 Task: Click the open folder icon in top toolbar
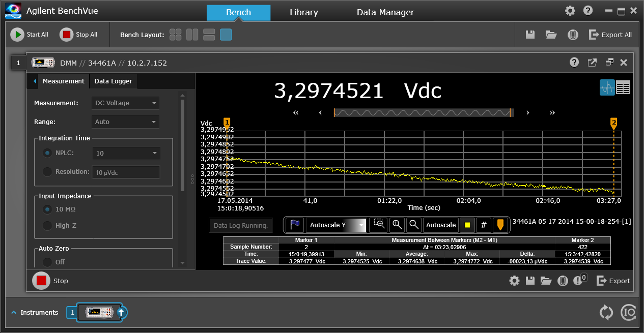(551, 35)
